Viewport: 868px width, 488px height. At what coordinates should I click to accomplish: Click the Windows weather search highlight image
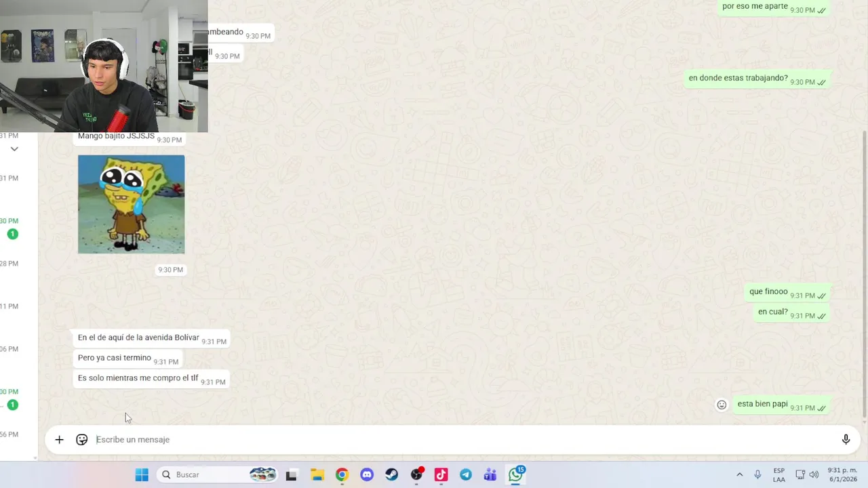coord(262,475)
